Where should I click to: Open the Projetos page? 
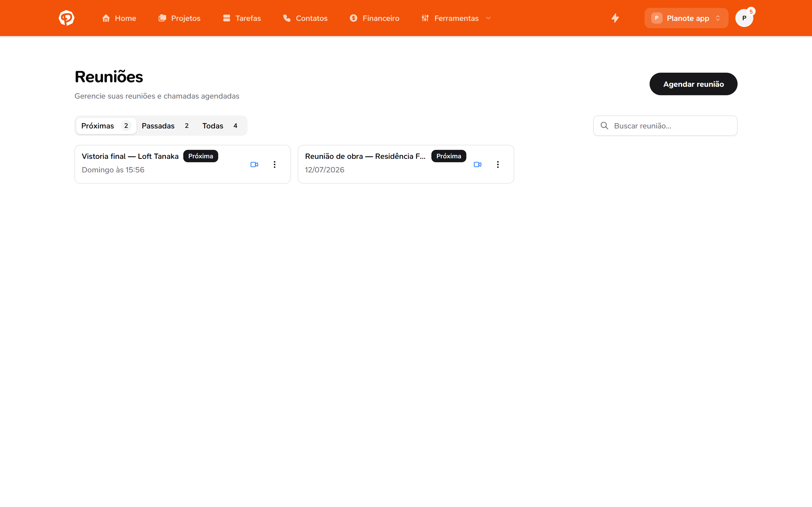coord(180,18)
